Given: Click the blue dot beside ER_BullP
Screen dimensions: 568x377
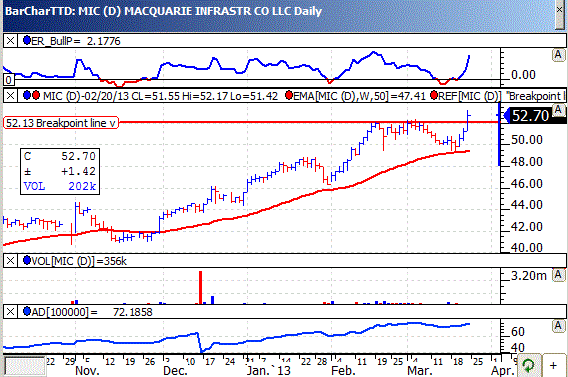Looking at the screenshot, I should pos(27,40).
